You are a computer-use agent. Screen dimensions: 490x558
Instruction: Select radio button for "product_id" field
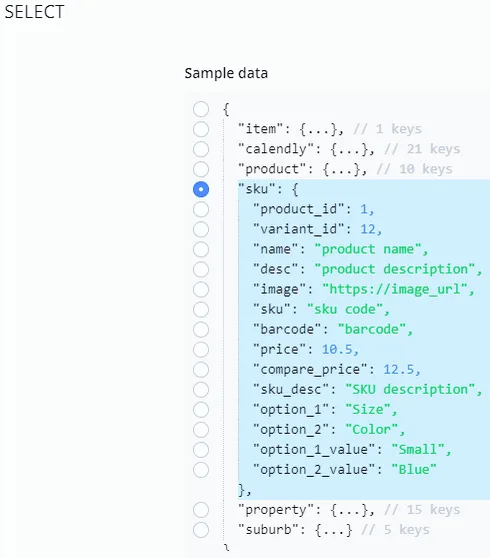pyautogui.click(x=201, y=209)
